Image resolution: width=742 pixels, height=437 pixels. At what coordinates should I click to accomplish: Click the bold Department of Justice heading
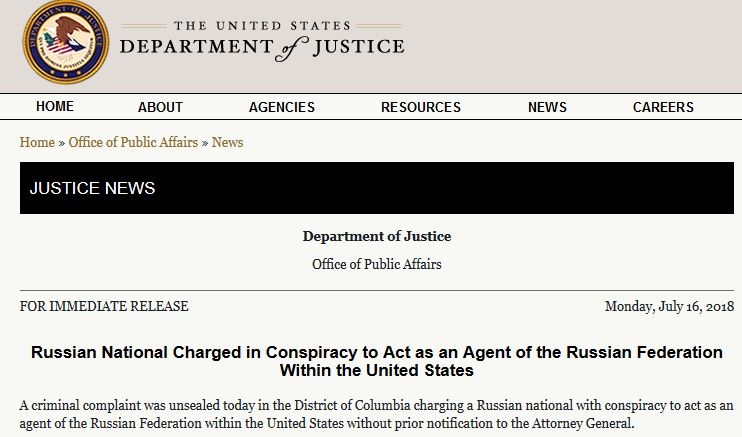point(377,236)
